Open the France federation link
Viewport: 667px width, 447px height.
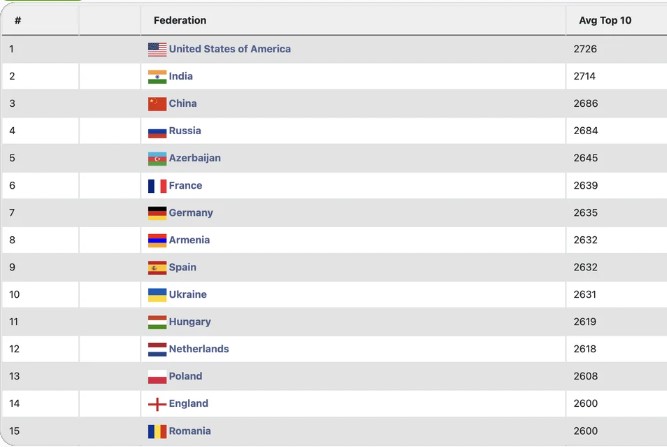pos(185,186)
